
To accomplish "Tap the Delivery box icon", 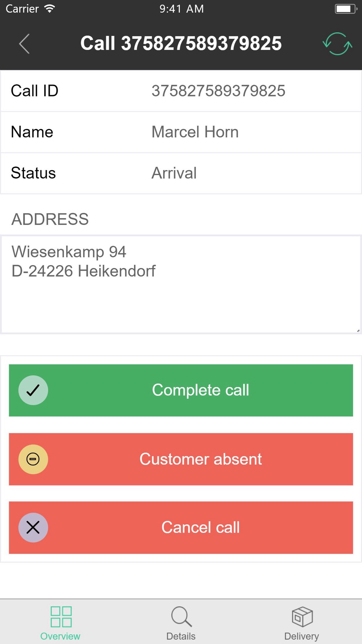I will pos(302,617).
